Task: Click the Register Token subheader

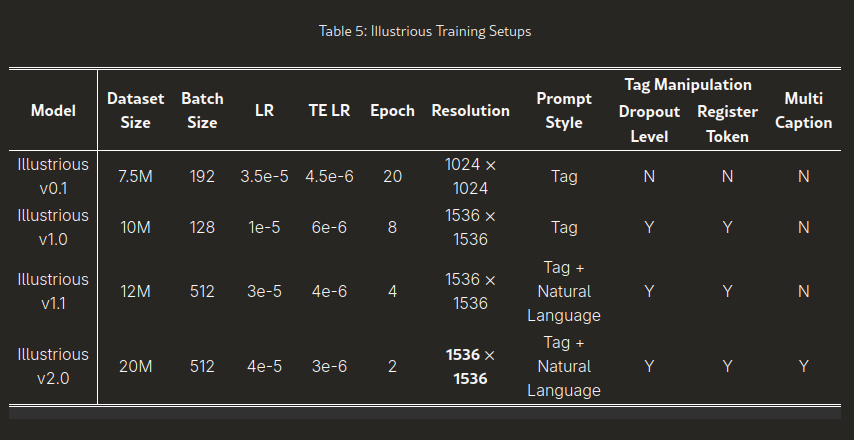Action: point(727,124)
